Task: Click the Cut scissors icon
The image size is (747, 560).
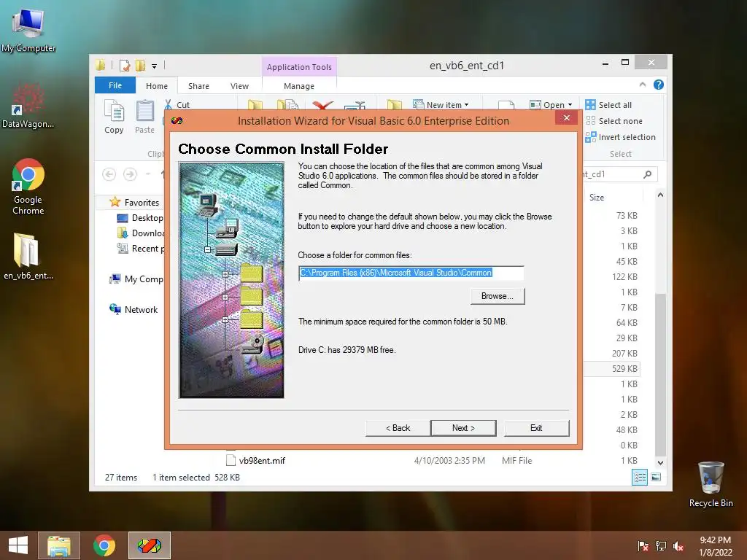Action: (x=169, y=105)
